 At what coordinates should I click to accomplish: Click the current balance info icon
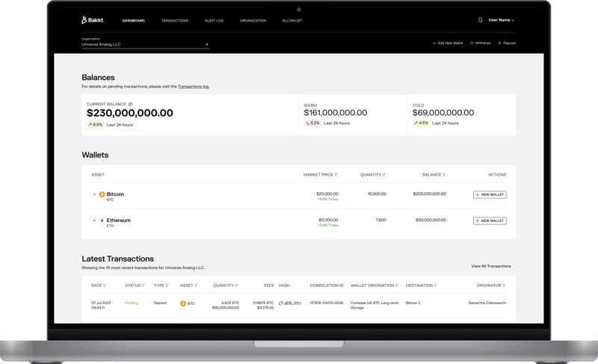pyautogui.click(x=130, y=104)
